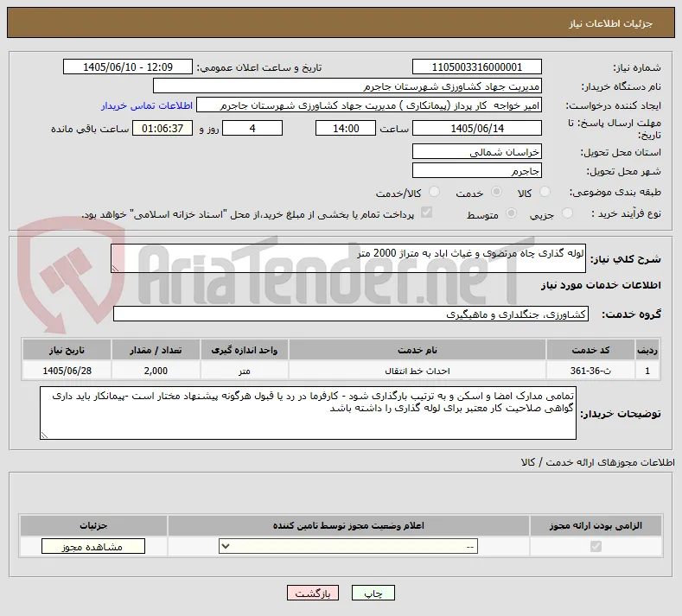Click the اعلام وضعیت مجوز header
The width and height of the screenshot is (682, 616).
click(x=348, y=525)
